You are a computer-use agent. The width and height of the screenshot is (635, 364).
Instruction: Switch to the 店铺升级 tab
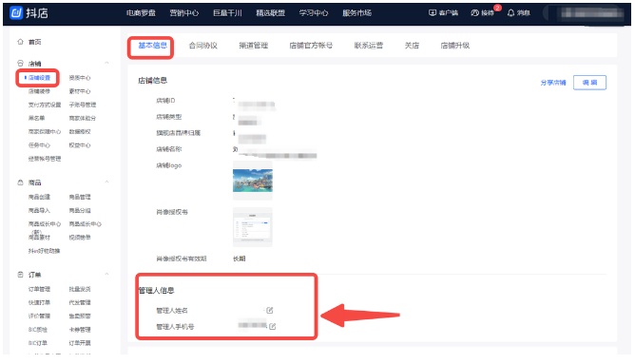(455, 46)
